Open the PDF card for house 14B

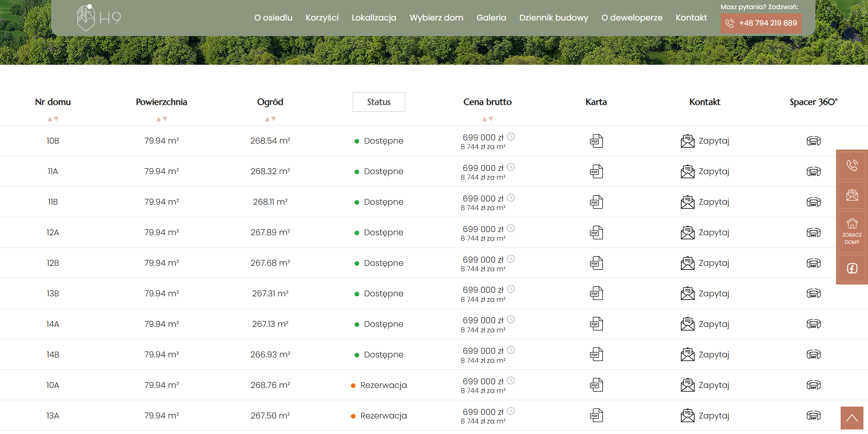tap(596, 354)
